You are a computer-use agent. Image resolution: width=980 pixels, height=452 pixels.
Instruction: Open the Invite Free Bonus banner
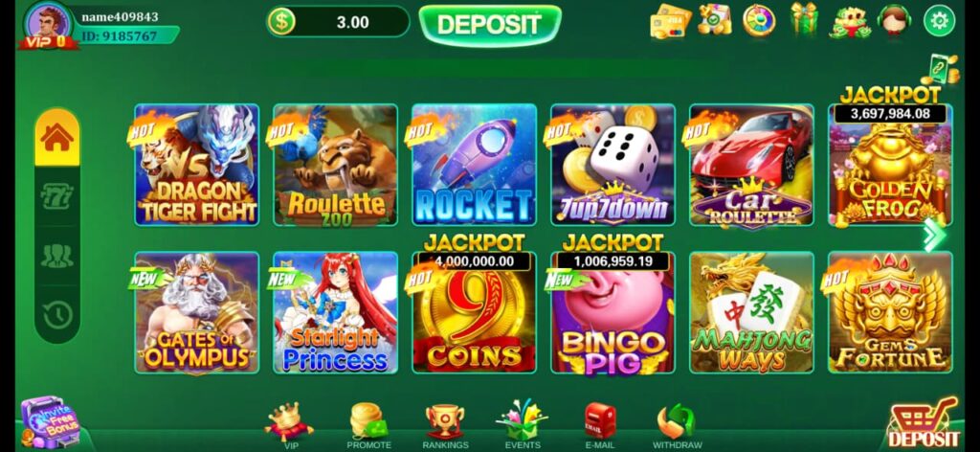click(x=52, y=422)
